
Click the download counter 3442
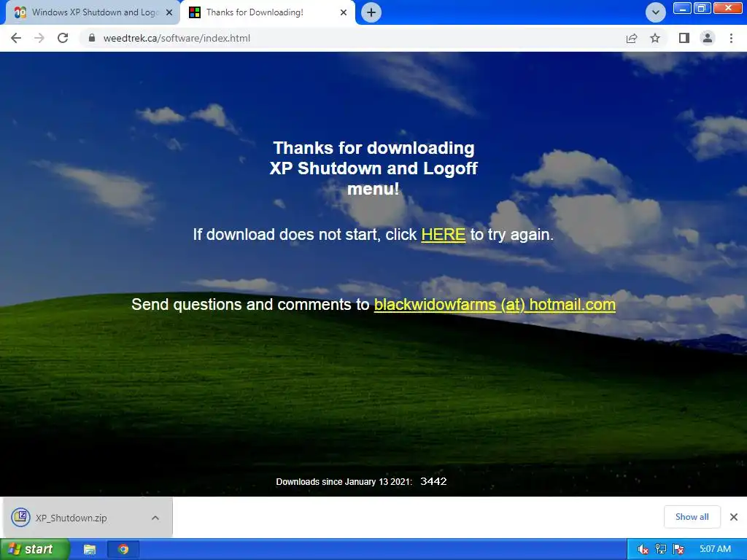(x=433, y=481)
